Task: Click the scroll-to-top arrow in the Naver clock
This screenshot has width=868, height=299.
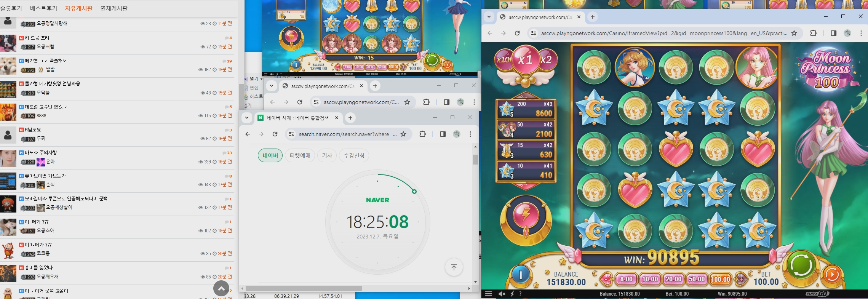Action: pos(454,267)
